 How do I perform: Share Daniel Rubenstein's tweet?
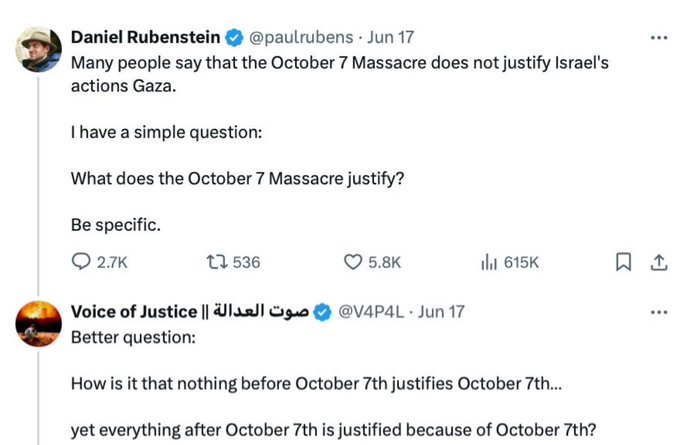658,262
